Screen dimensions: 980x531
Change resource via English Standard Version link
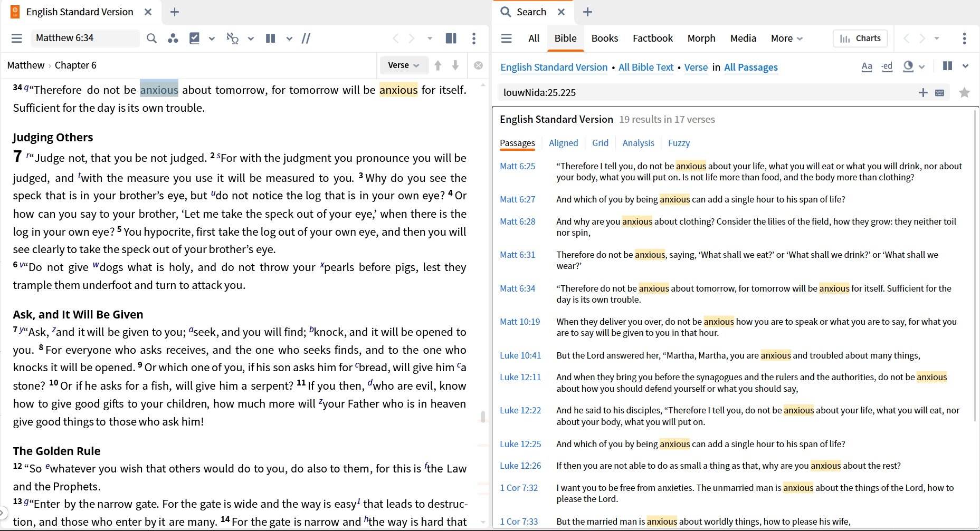coord(554,67)
